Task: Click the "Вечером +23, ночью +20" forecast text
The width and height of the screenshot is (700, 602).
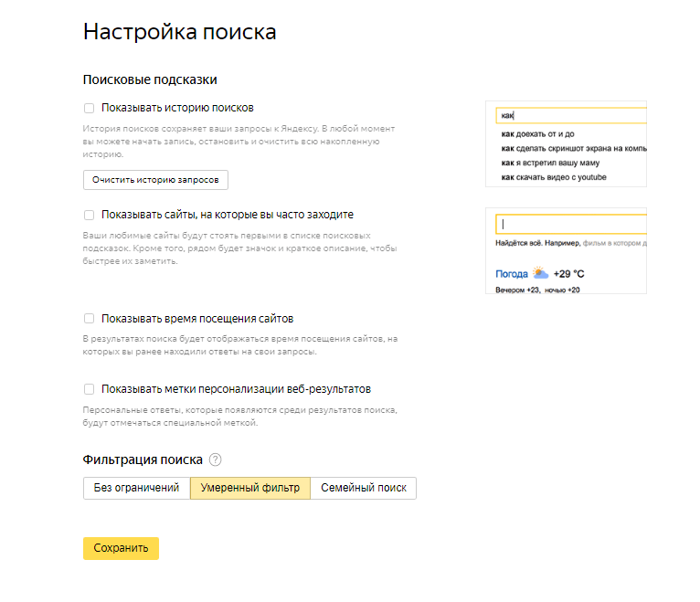Action: pos(537,290)
